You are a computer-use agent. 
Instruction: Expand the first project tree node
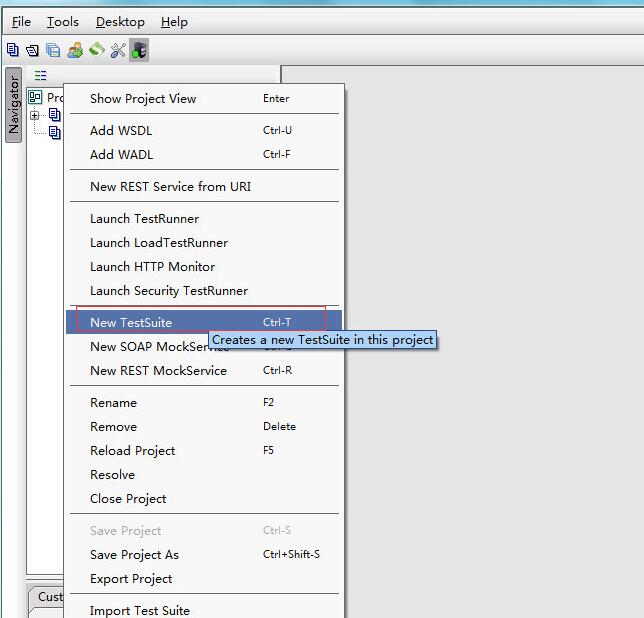[x=35, y=115]
